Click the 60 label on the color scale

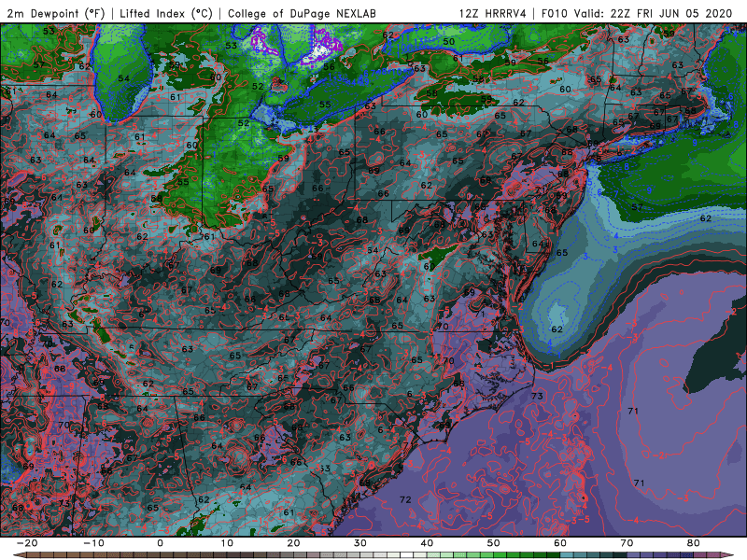(x=560, y=543)
